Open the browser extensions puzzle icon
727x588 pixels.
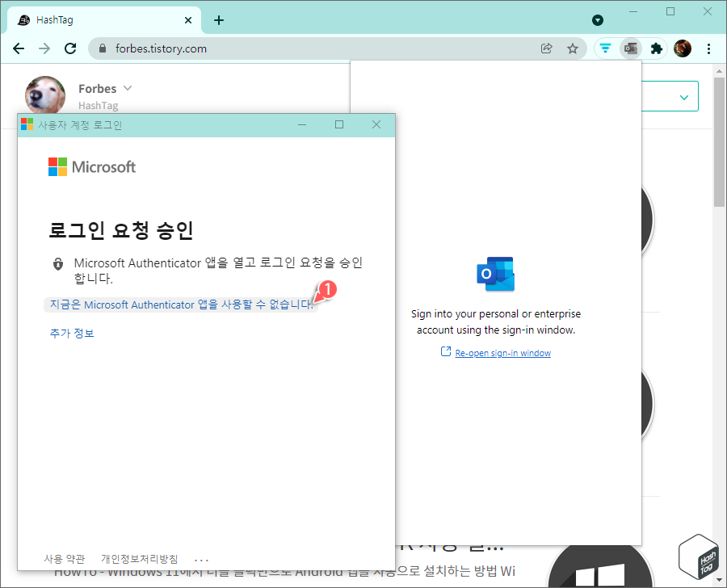click(x=657, y=48)
